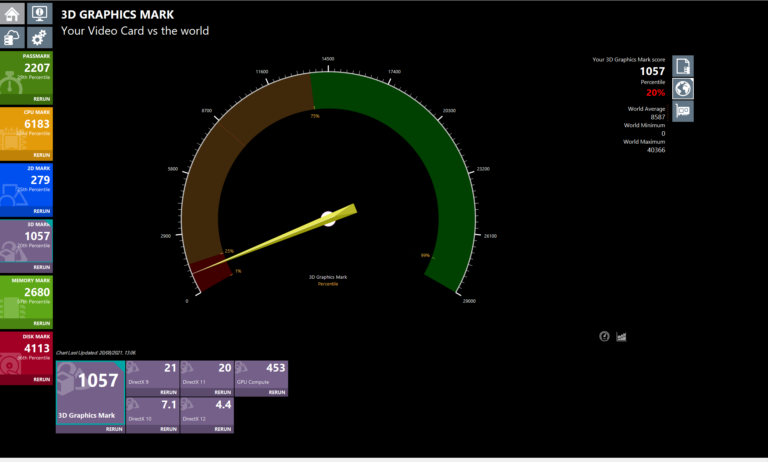
Task: Click the world globe comparison icon
Action: pyautogui.click(x=683, y=88)
